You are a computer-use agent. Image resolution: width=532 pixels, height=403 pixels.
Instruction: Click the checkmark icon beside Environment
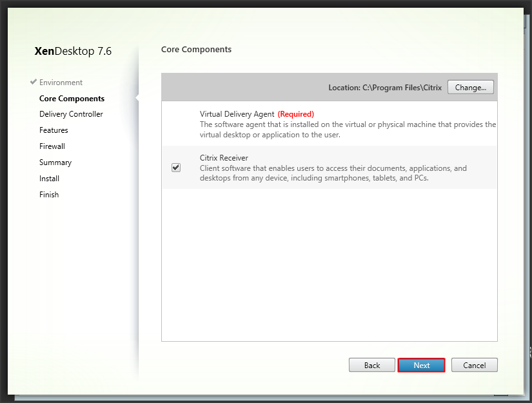(34, 82)
